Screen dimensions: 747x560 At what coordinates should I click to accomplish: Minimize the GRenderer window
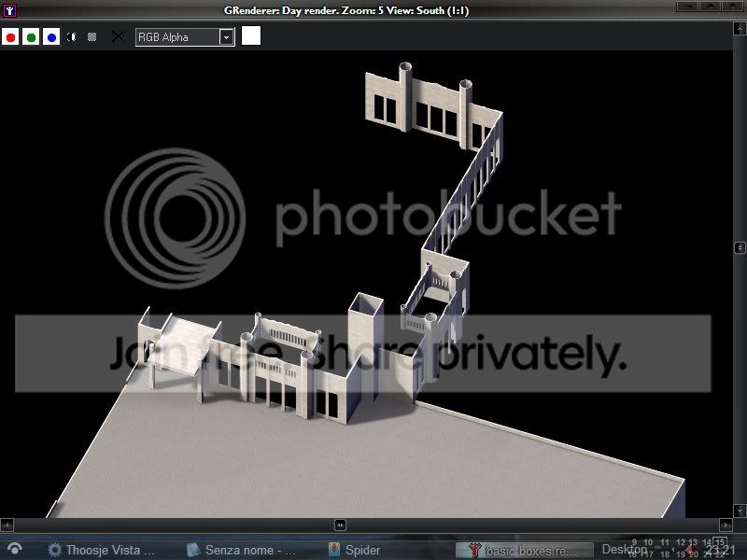(687, 7)
